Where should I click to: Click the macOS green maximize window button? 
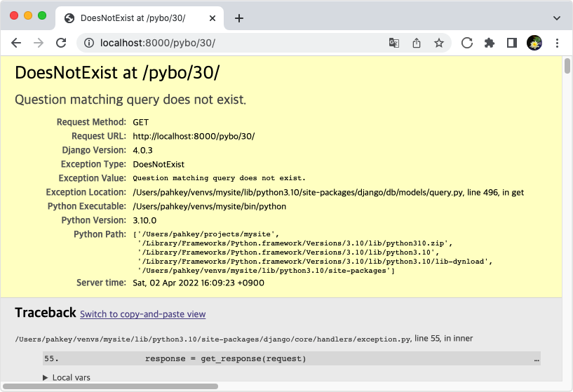pyautogui.click(x=42, y=15)
